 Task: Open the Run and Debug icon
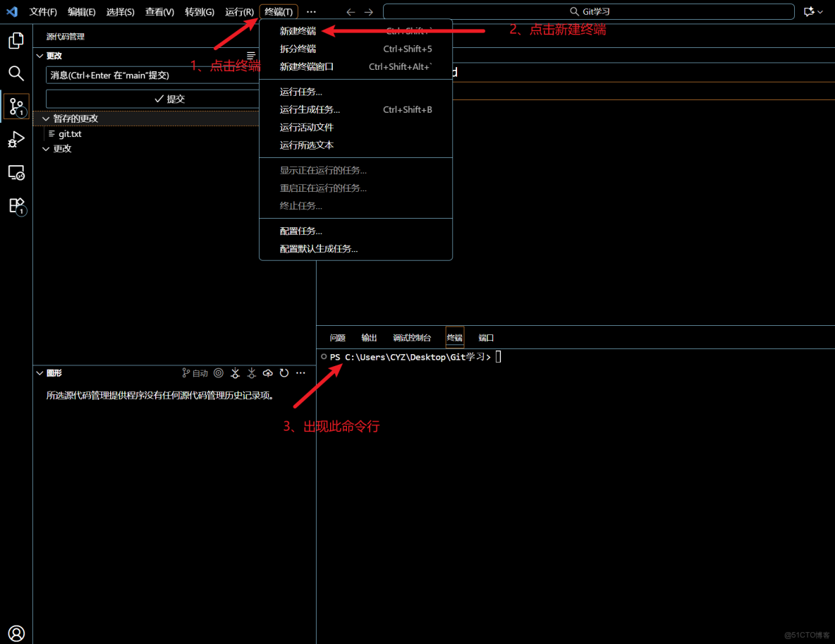click(16, 140)
